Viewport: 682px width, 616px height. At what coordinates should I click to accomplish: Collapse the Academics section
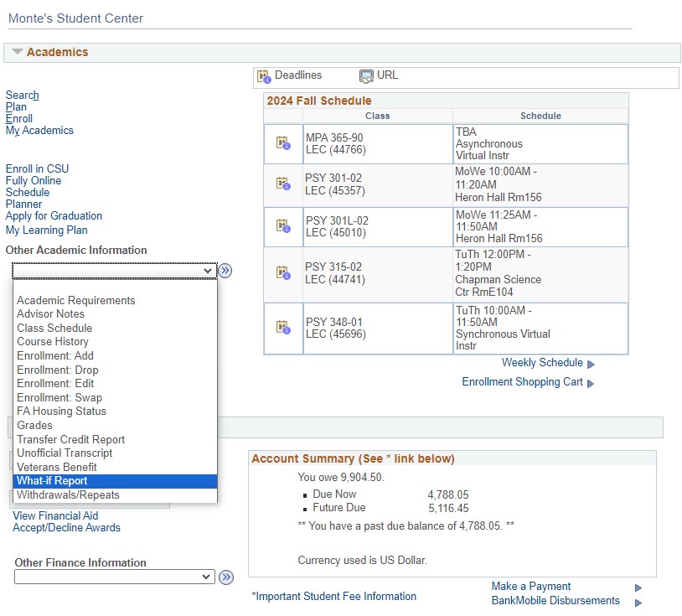tap(18, 51)
